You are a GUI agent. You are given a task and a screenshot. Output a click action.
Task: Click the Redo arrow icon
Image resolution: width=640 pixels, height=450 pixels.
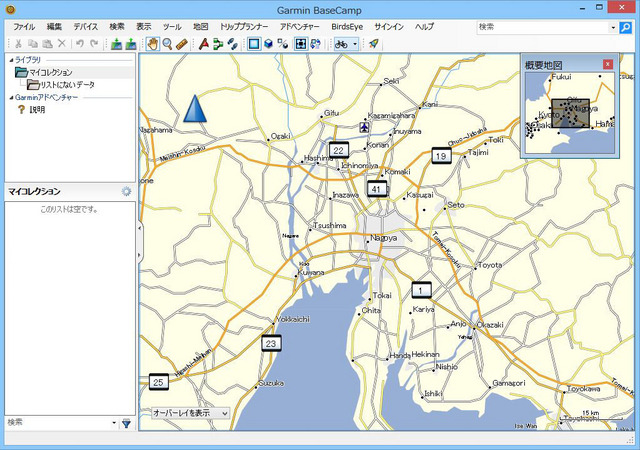pyautogui.click(x=94, y=44)
